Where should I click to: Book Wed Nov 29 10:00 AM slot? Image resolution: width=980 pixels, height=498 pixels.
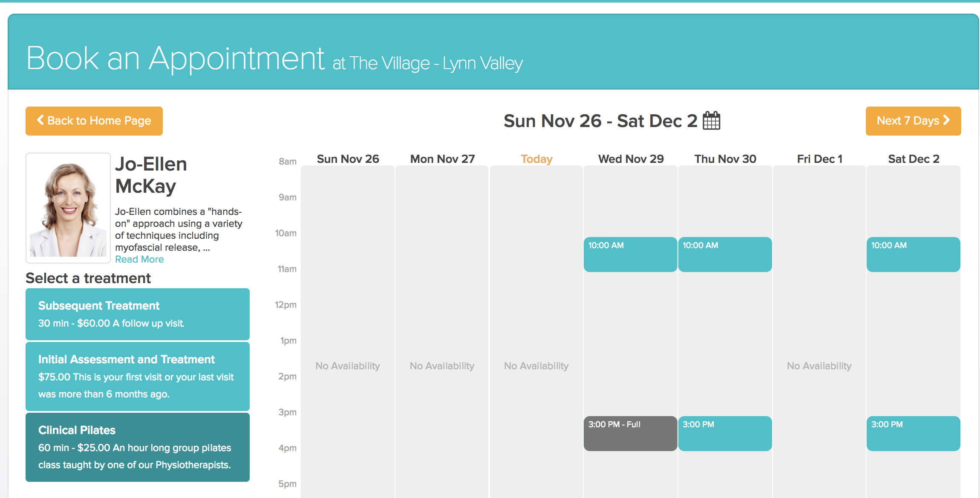tap(630, 255)
